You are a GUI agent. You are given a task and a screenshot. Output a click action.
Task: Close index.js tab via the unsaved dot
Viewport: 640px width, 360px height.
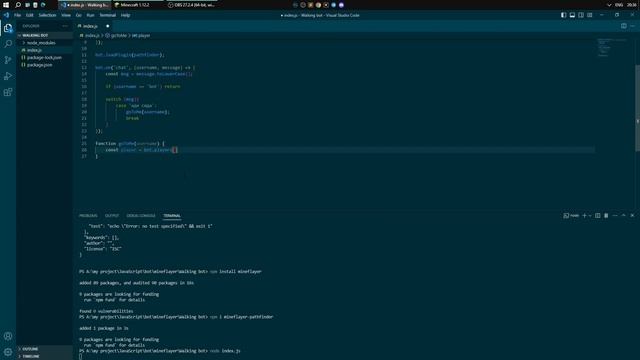[108, 26]
